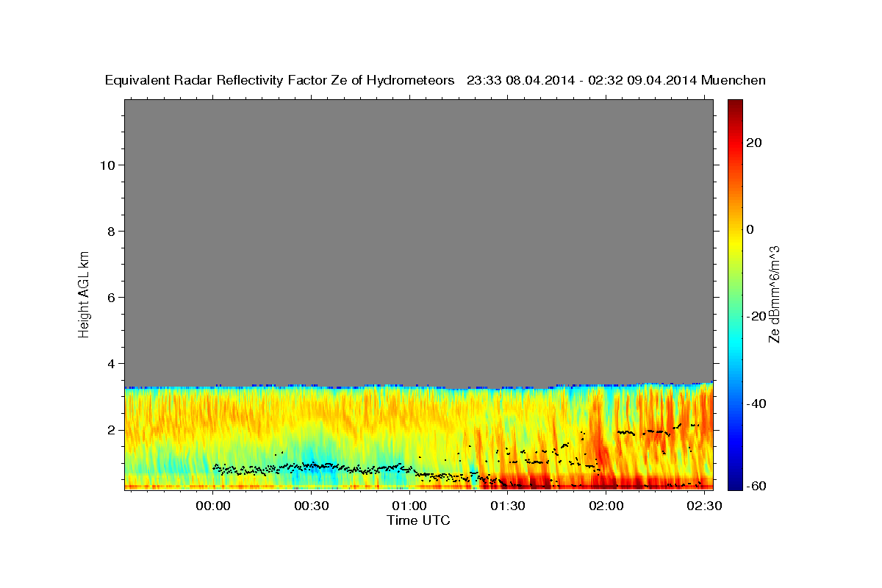Click the colorbar value 0

coord(749,229)
